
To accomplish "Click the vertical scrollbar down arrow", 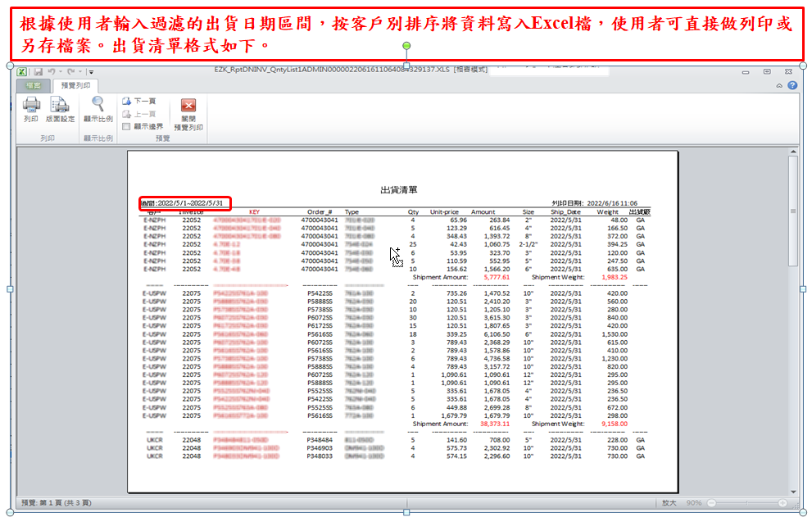I will (793, 490).
